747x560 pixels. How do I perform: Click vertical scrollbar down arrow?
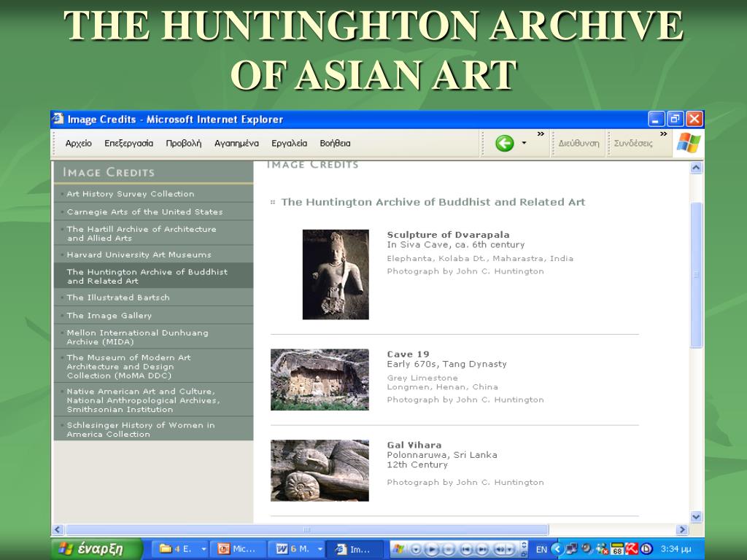[696, 517]
